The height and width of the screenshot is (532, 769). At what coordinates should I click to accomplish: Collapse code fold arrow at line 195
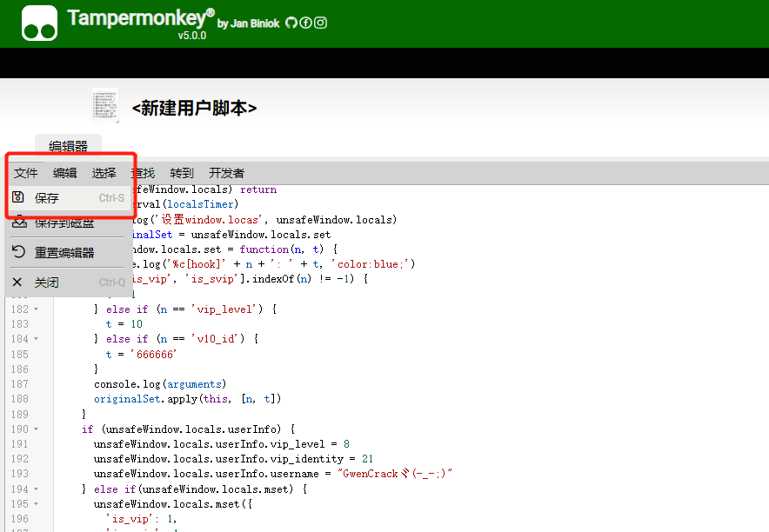36,503
